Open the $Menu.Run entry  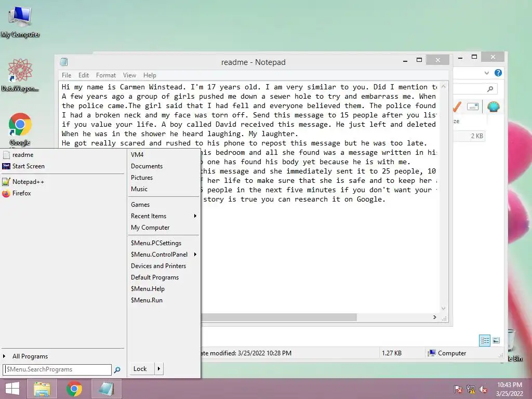tap(164, 300)
